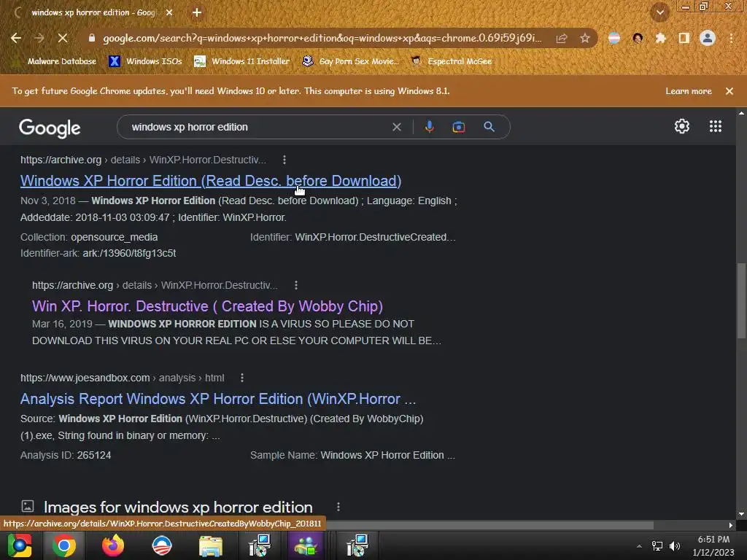Open the Windows 11 Installer bookmark
This screenshot has height=560, width=747.
coord(242,61)
